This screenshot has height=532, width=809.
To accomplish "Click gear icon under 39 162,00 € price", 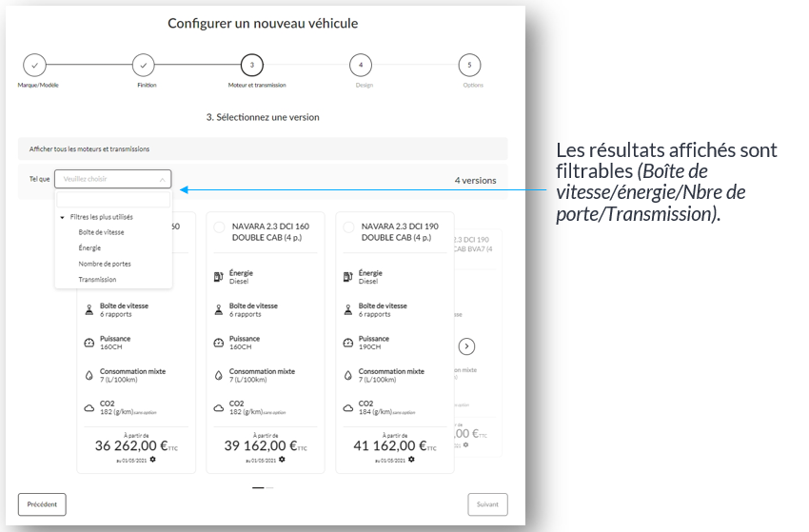I will (282, 460).
